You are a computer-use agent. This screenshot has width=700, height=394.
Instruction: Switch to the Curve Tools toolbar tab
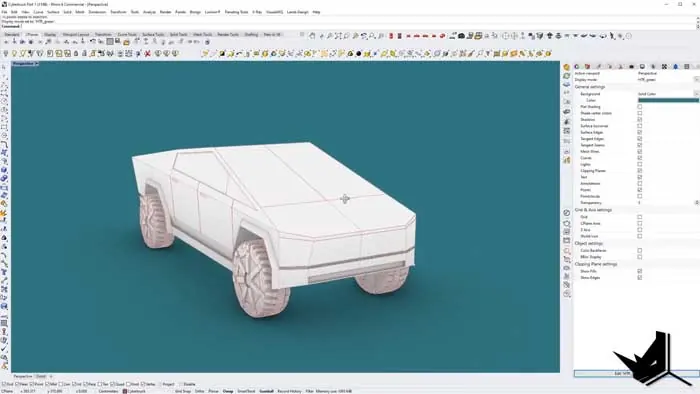[x=127, y=34]
